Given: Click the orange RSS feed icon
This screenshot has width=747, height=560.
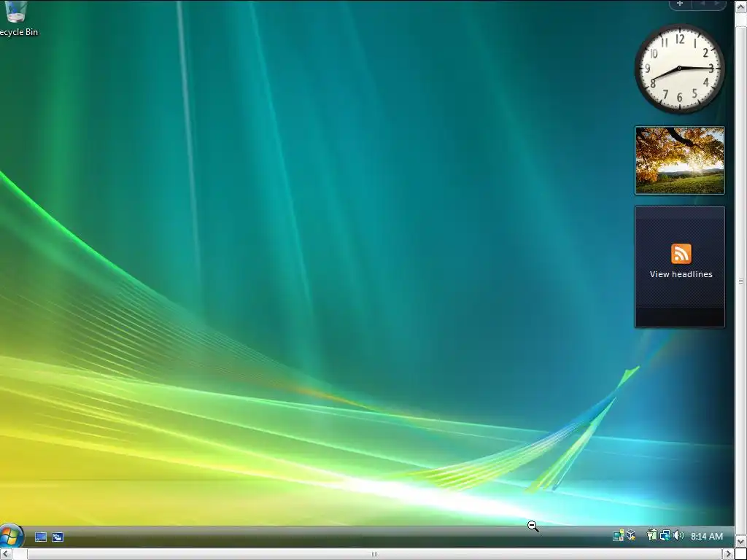Looking at the screenshot, I should (681, 254).
